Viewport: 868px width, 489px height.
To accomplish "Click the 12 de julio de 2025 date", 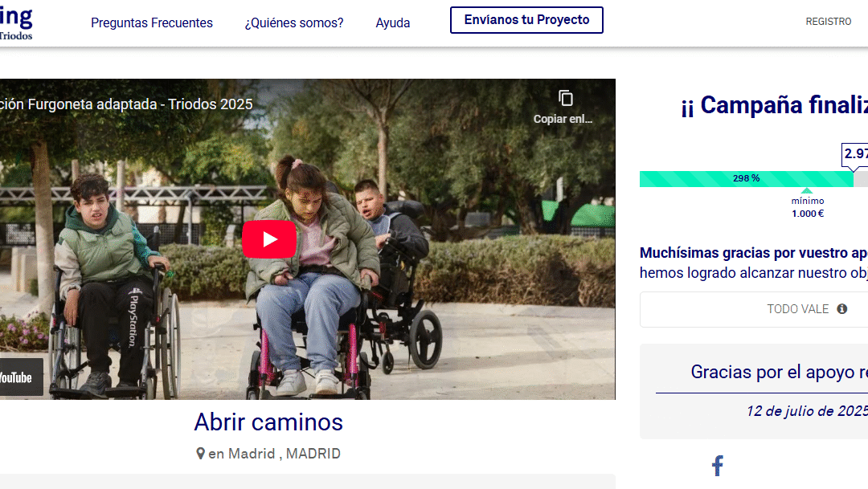I will [x=807, y=411].
